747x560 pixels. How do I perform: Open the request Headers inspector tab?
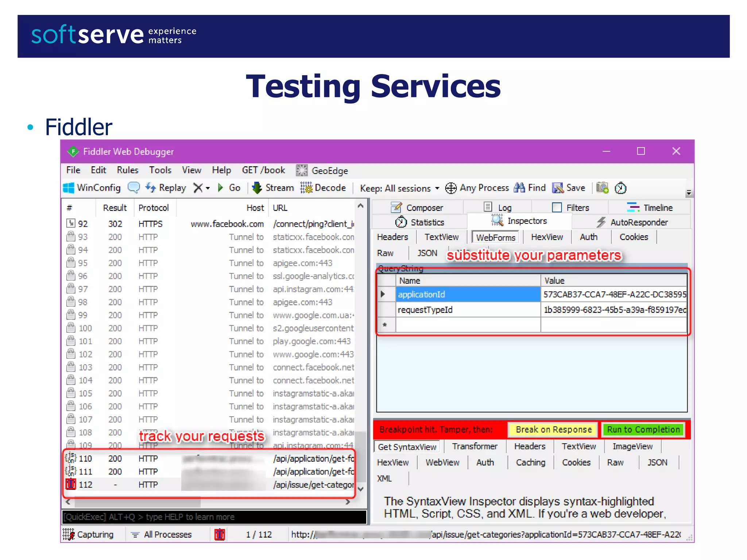[x=393, y=237]
